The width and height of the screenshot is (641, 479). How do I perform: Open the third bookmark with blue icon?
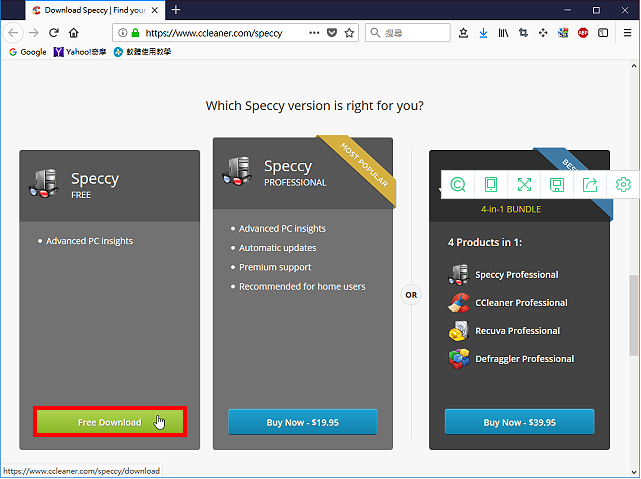click(142, 52)
